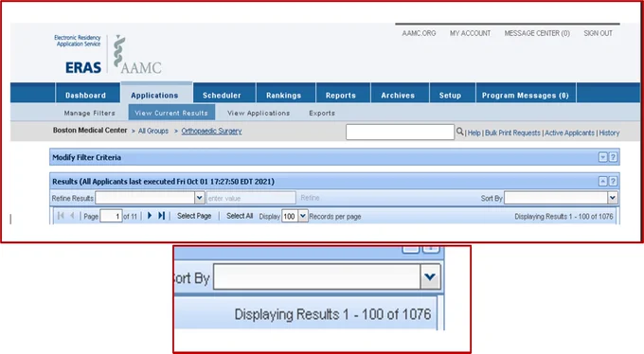Image resolution: width=644 pixels, height=354 pixels.
Task: Open the Rankings tab
Action: coord(283,96)
